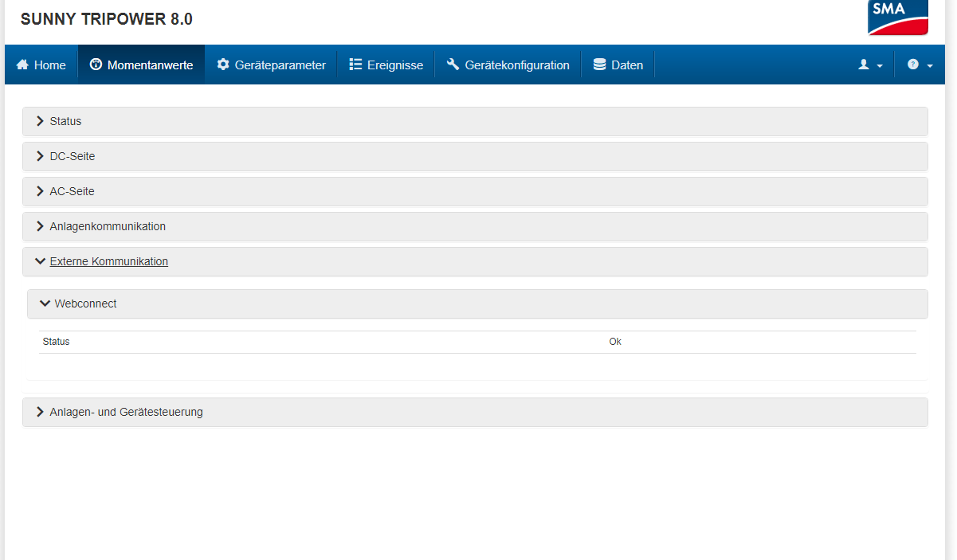The image size is (957, 560).
Task: Click the Gerätekonfiguration wrench icon
Action: click(x=453, y=65)
